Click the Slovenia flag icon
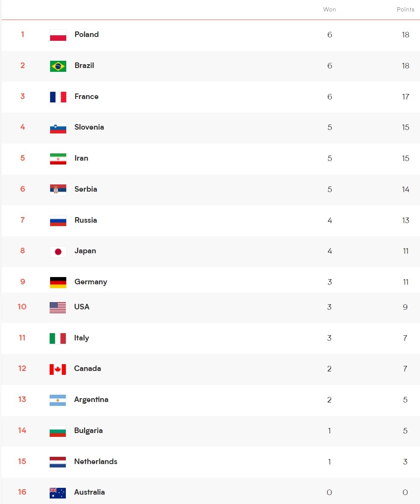 pyautogui.click(x=58, y=128)
